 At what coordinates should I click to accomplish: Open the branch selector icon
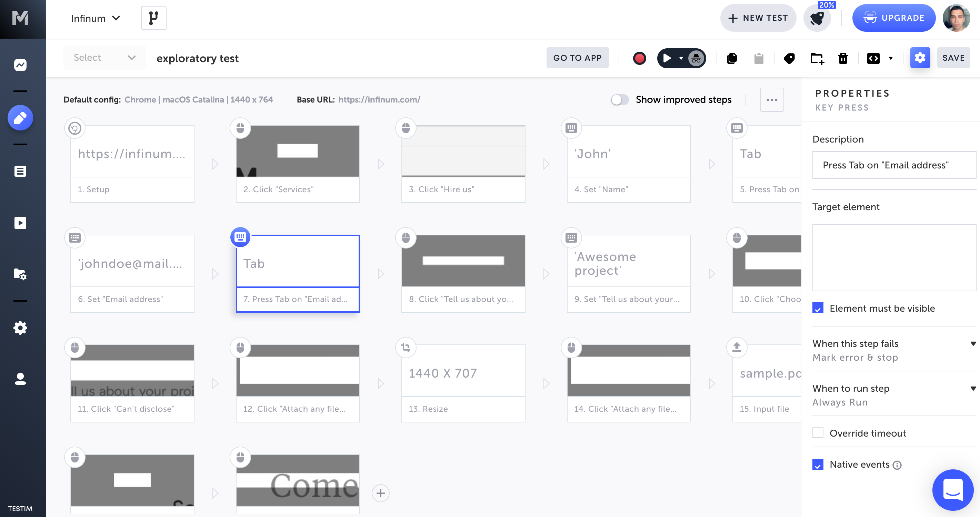[153, 18]
